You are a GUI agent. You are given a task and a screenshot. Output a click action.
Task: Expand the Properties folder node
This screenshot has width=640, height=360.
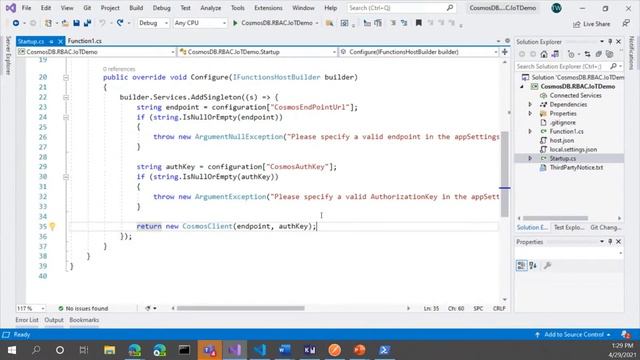click(x=530, y=113)
